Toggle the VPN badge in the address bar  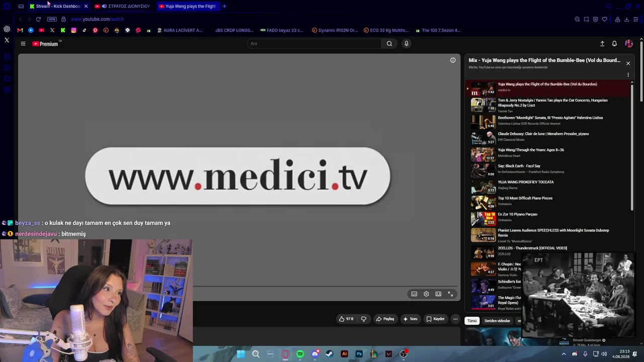click(x=52, y=19)
